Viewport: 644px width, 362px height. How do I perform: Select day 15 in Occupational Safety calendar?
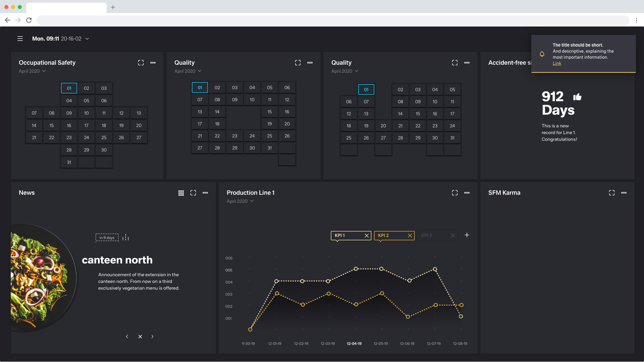[x=52, y=125]
